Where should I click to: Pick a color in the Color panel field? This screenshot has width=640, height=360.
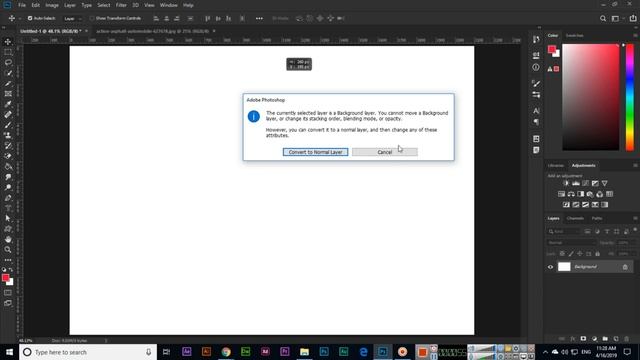point(591,97)
